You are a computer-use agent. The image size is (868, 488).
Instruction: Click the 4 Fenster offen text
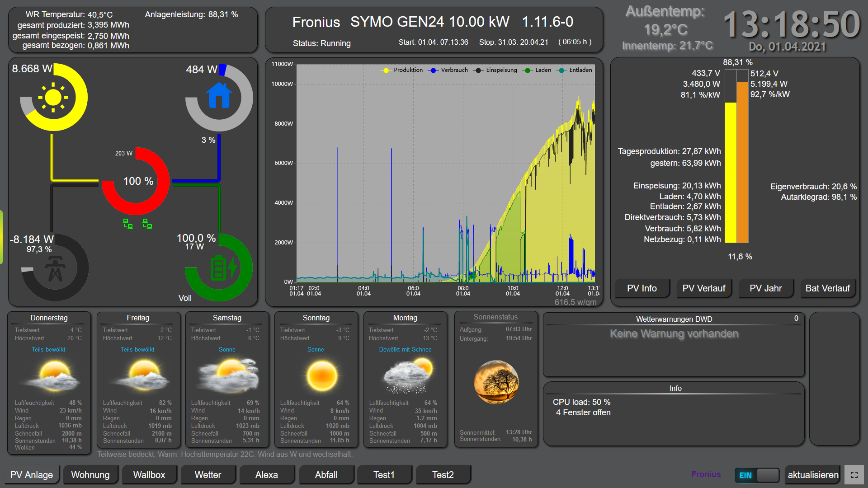pyautogui.click(x=583, y=413)
